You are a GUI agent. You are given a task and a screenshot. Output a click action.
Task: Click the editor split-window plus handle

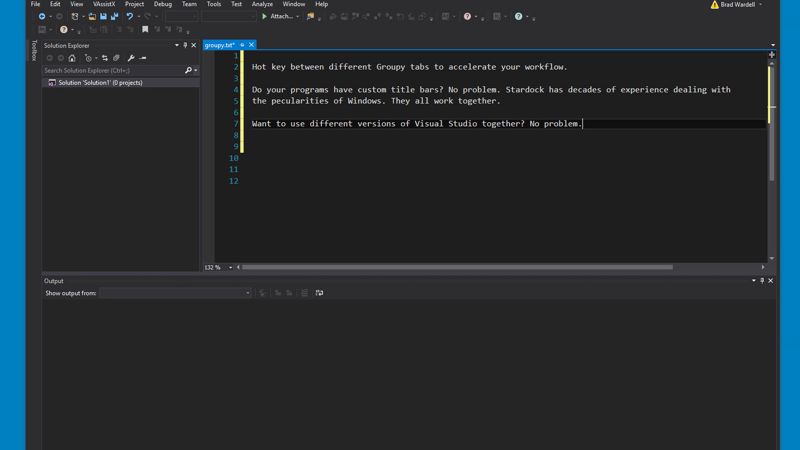pos(772,55)
